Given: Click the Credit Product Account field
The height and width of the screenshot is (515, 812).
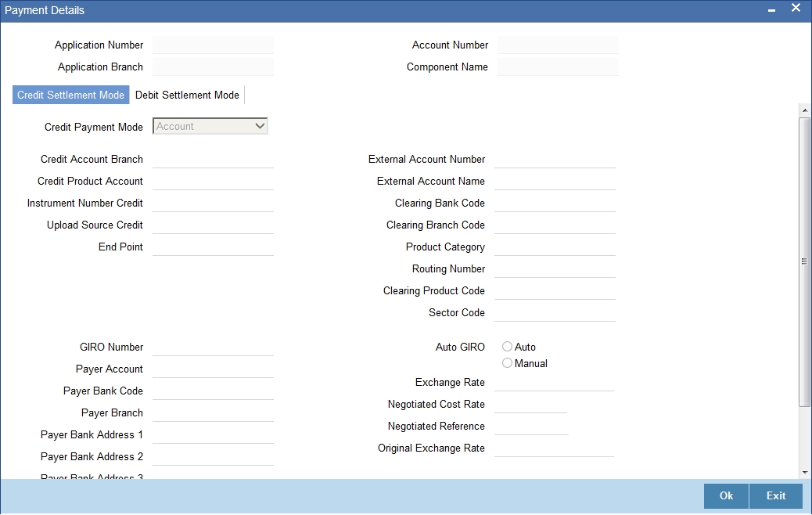Looking at the screenshot, I should coord(213,181).
